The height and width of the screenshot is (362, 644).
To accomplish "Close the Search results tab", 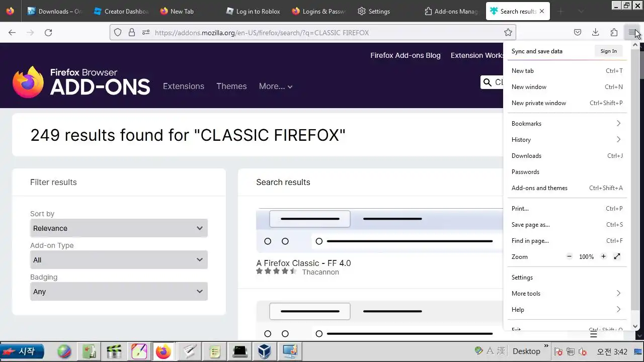I will pyautogui.click(x=541, y=11).
